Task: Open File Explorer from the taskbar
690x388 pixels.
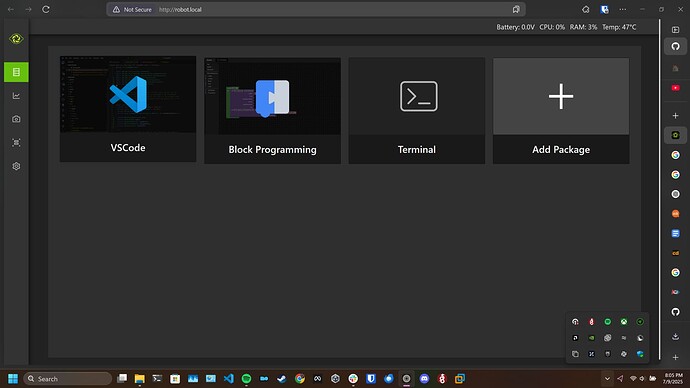Action: (x=139, y=378)
